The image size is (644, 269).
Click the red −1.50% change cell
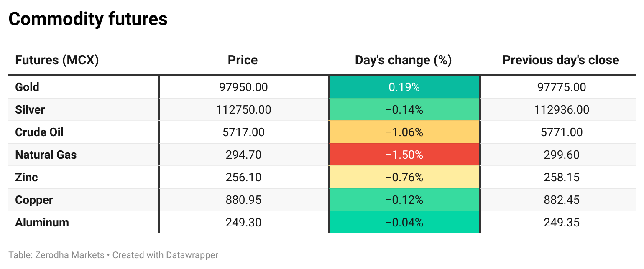[404, 155]
